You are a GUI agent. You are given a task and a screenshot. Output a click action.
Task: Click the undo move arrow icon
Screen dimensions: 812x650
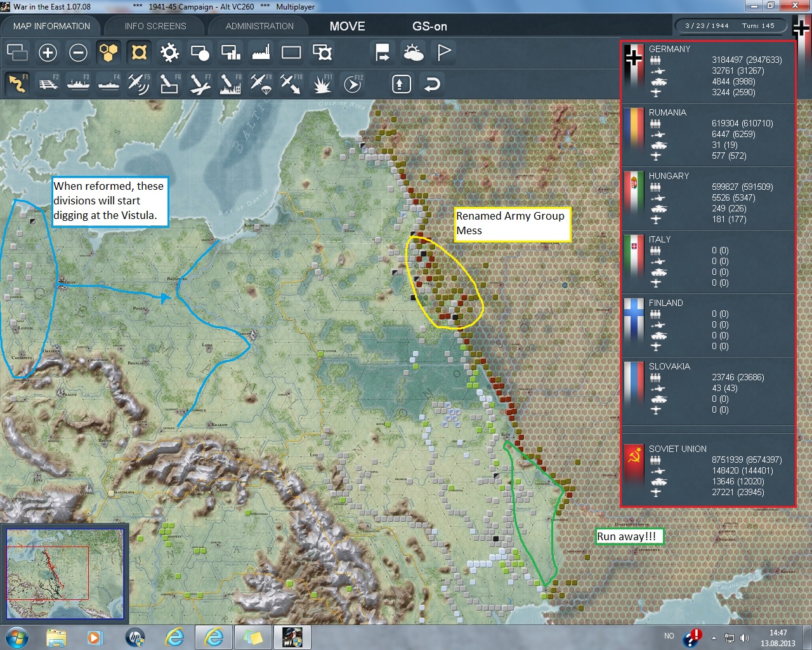click(x=432, y=84)
